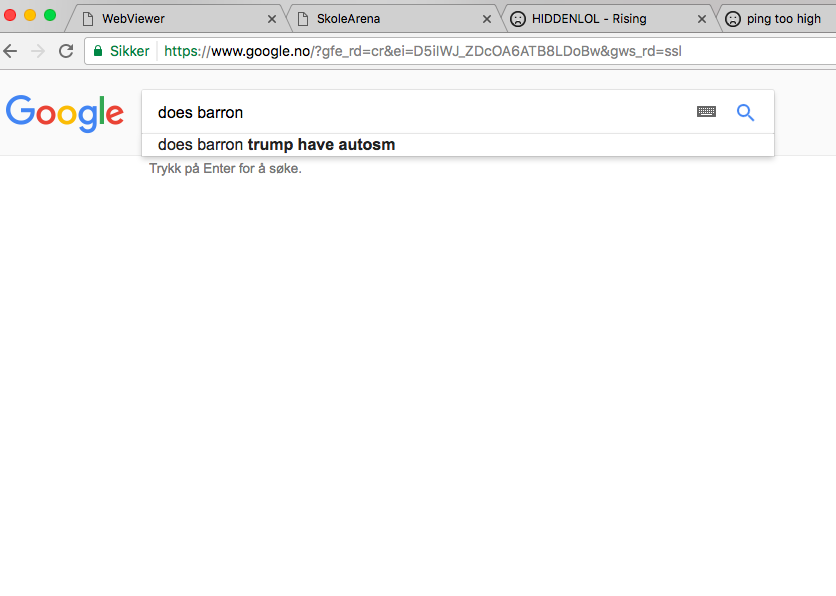Click the 'Trykk på Enter for å søke.' text
This screenshot has height=596, width=836.
[x=226, y=168]
